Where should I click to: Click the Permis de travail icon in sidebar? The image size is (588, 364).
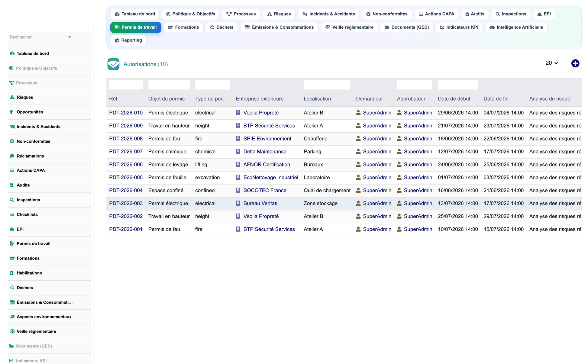click(x=12, y=243)
